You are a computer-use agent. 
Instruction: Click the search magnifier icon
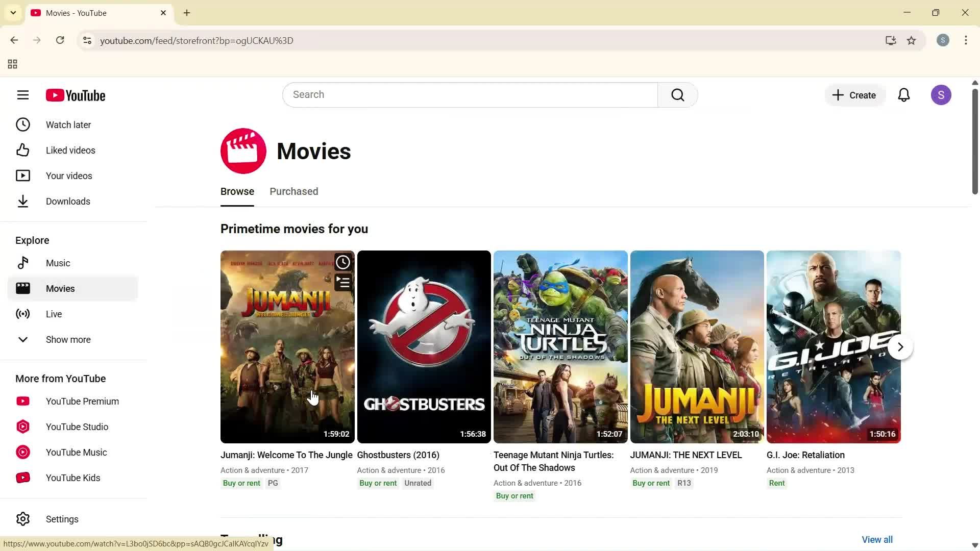tap(677, 95)
